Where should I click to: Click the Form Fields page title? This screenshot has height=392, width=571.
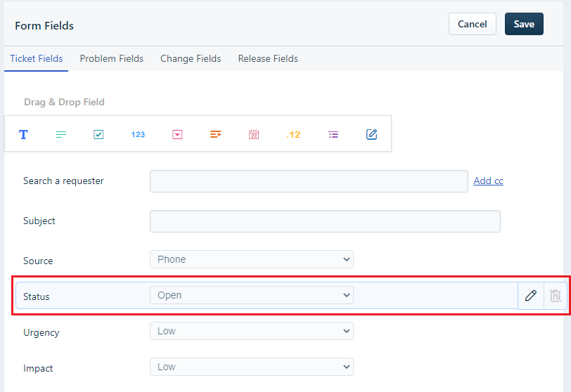(44, 25)
